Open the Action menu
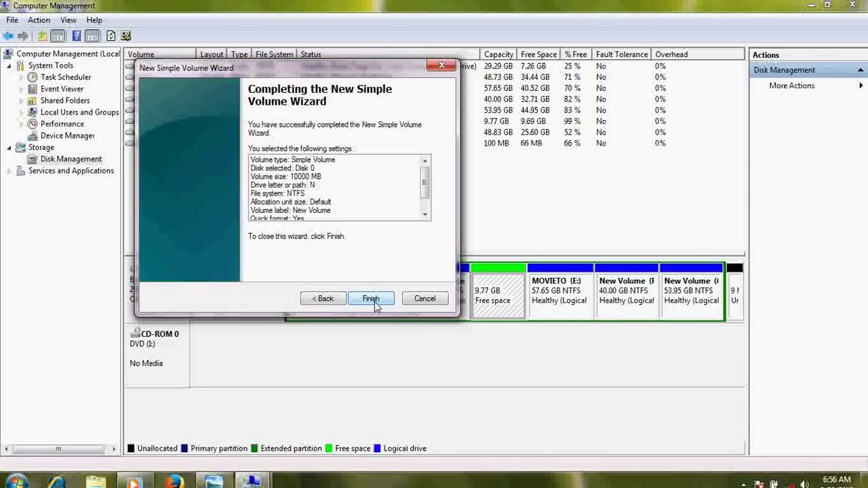The width and height of the screenshot is (868, 488). coord(39,20)
